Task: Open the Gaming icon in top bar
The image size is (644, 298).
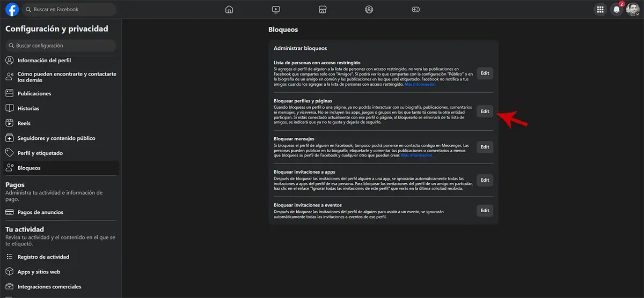Action: [415, 9]
